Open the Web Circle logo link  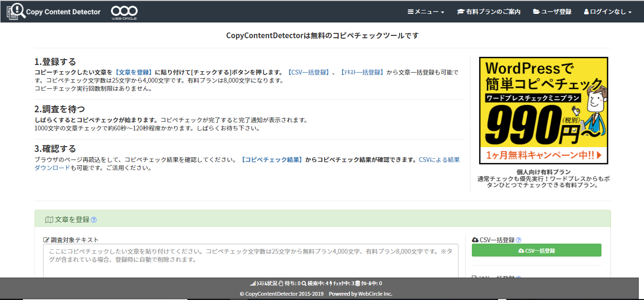pos(124,12)
